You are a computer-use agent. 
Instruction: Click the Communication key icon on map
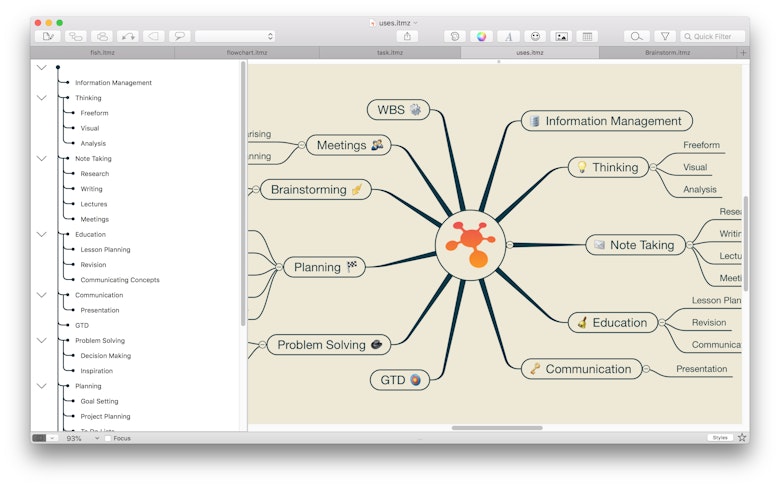[x=535, y=369]
